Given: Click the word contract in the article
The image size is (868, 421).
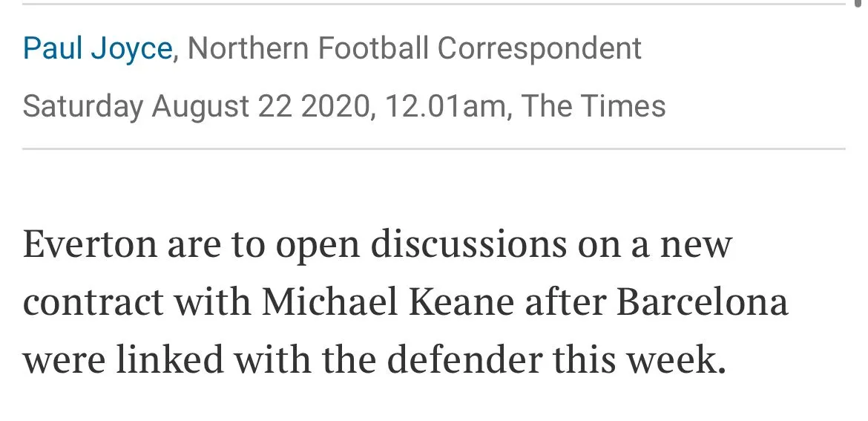Looking at the screenshot, I should pos(93,303).
